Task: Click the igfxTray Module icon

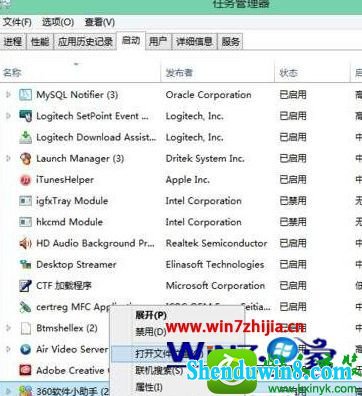Action: point(25,201)
